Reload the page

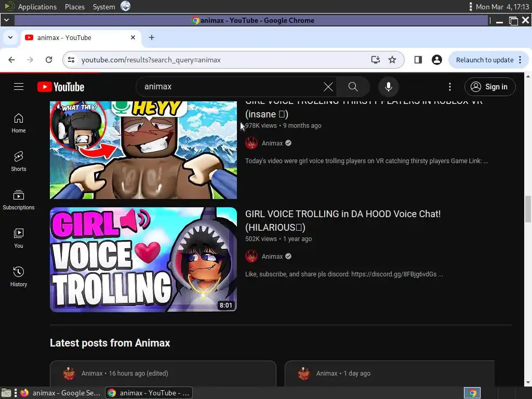(49, 60)
